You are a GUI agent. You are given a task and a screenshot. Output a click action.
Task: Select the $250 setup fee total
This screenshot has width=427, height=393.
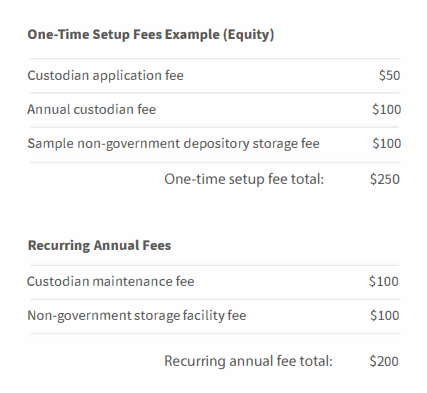point(385,179)
